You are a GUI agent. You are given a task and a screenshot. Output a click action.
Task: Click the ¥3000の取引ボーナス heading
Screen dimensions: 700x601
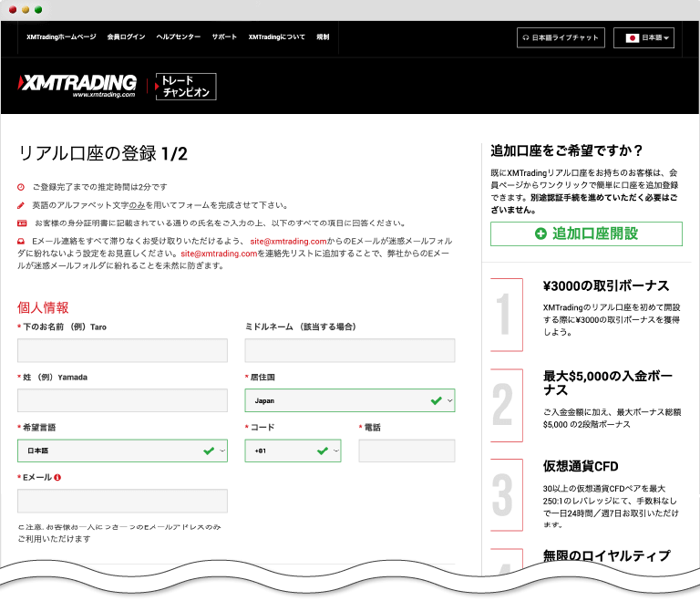606,286
